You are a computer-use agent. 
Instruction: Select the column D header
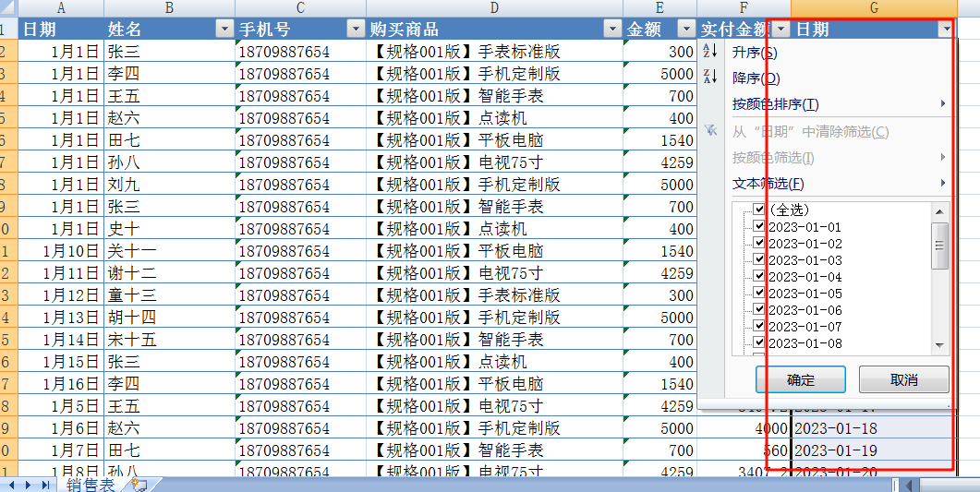(x=494, y=8)
